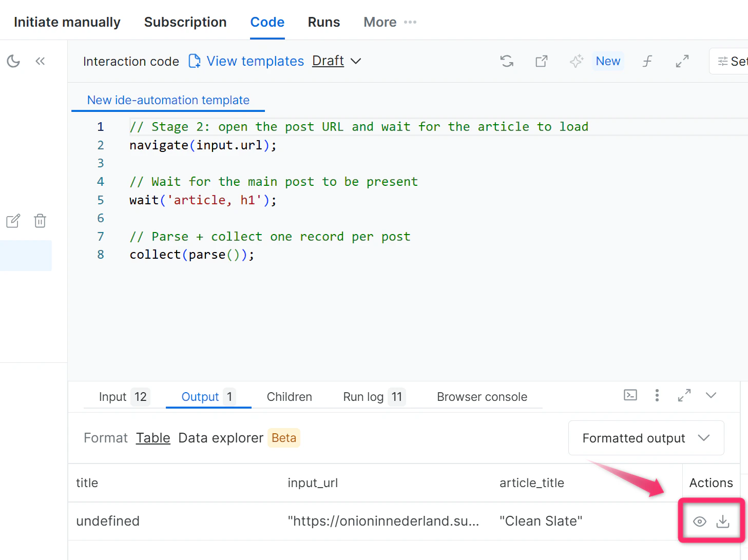Select New ide-automation template tab

[x=168, y=100]
